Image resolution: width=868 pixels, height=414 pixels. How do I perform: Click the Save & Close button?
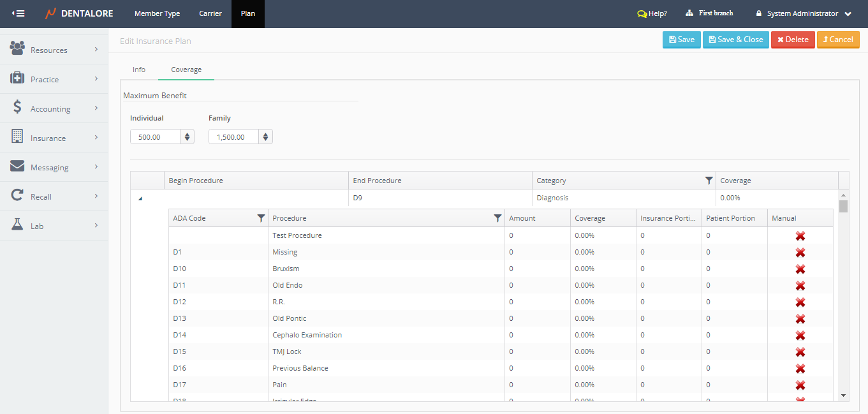click(x=735, y=40)
